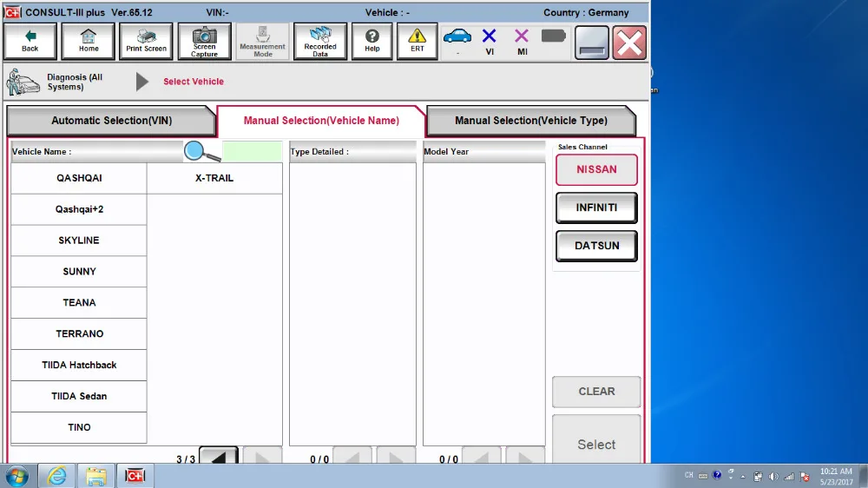This screenshot has height=488, width=868.
Task: Go to next Type Detailed page
Action: [x=396, y=455]
